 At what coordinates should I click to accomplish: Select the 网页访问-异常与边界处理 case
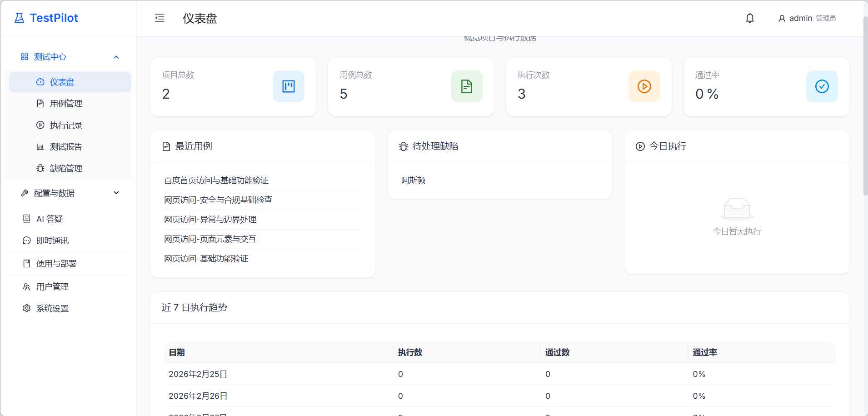[x=210, y=220]
